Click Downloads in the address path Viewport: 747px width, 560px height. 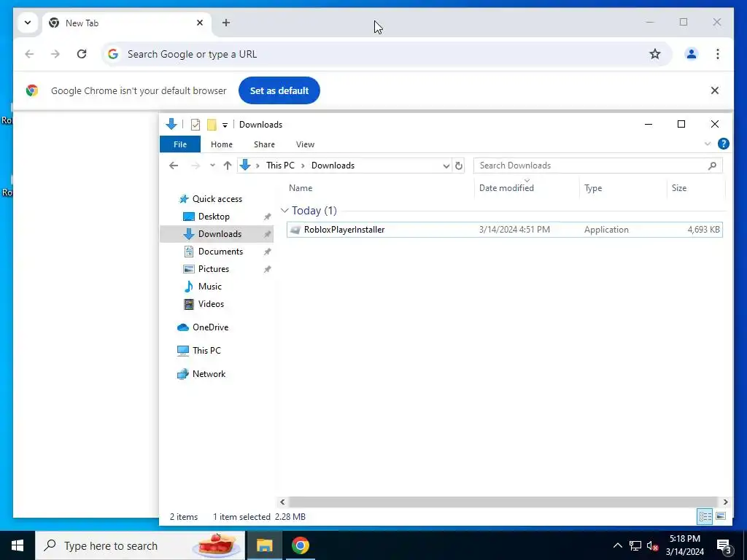click(333, 166)
